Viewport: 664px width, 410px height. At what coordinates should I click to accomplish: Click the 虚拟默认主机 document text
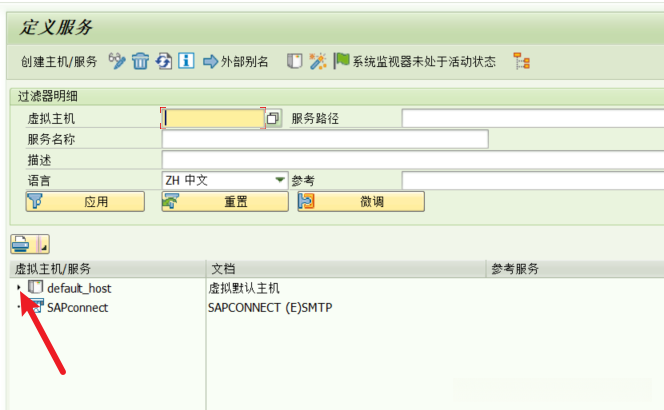pos(244,288)
